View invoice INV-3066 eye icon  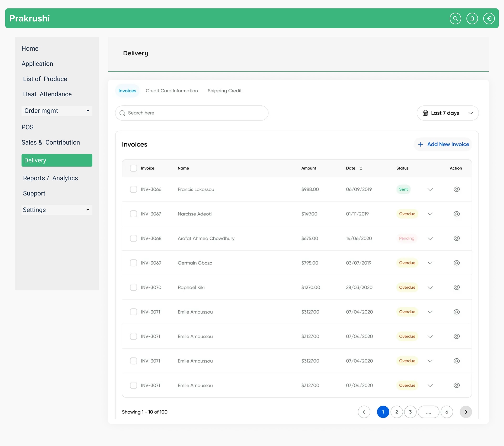pyautogui.click(x=456, y=189)
